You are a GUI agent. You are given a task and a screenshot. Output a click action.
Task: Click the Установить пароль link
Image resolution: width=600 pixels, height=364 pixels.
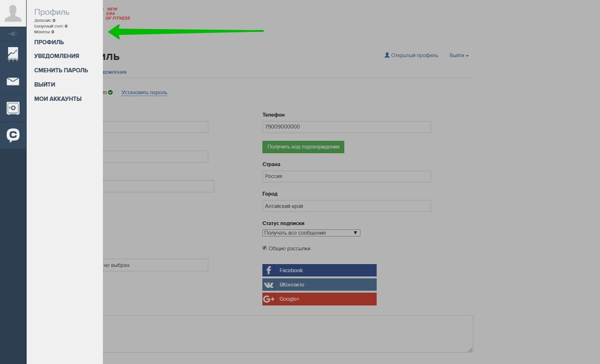144,92
